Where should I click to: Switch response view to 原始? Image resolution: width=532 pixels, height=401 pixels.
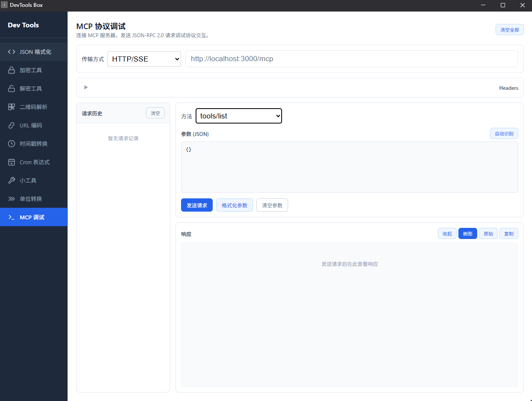point(488,234)
